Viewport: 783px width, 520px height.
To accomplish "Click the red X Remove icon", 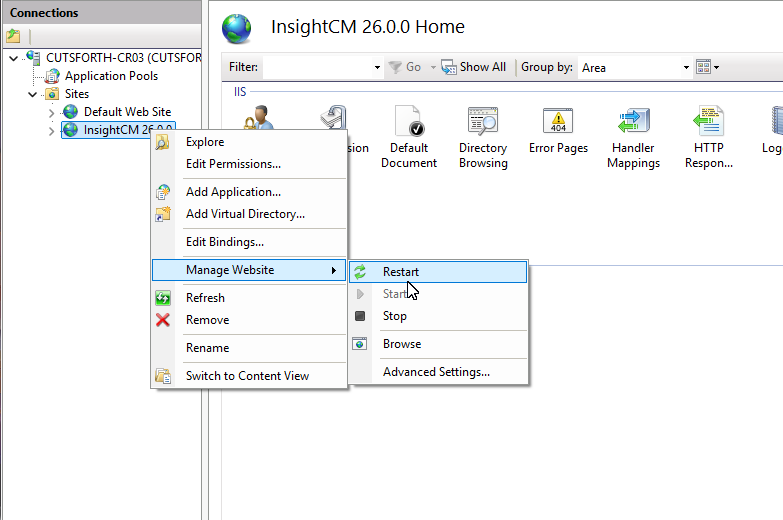I will 163,320.
